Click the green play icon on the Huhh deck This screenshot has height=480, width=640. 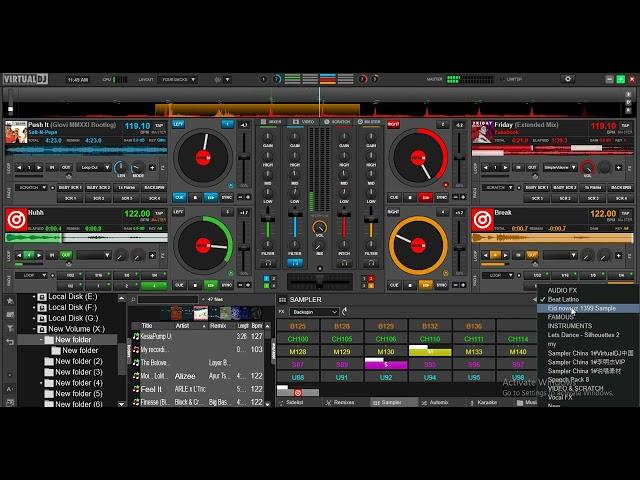coord(211,285)
